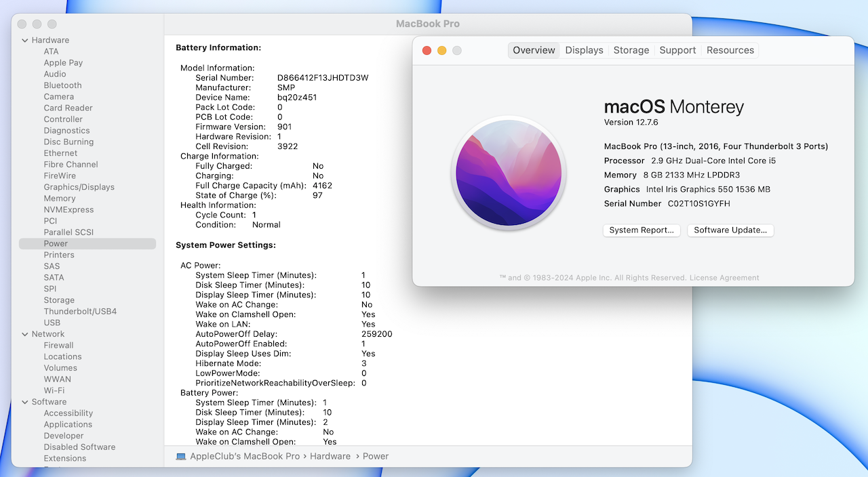Open the License Agreement link

point(724,278)
